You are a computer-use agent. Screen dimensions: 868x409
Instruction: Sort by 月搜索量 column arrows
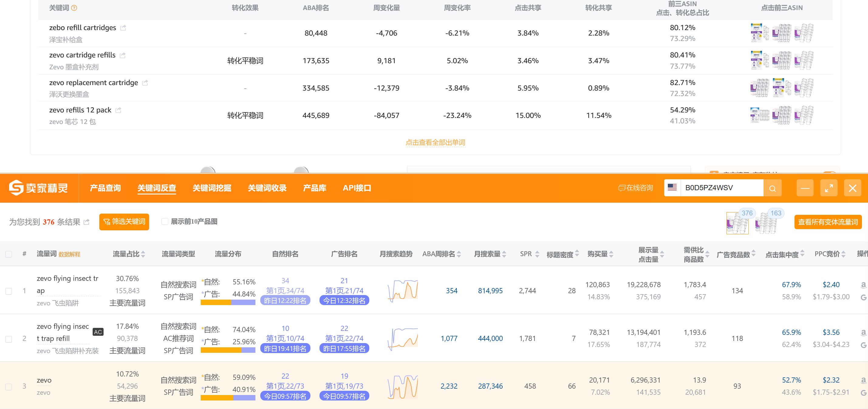504,254
